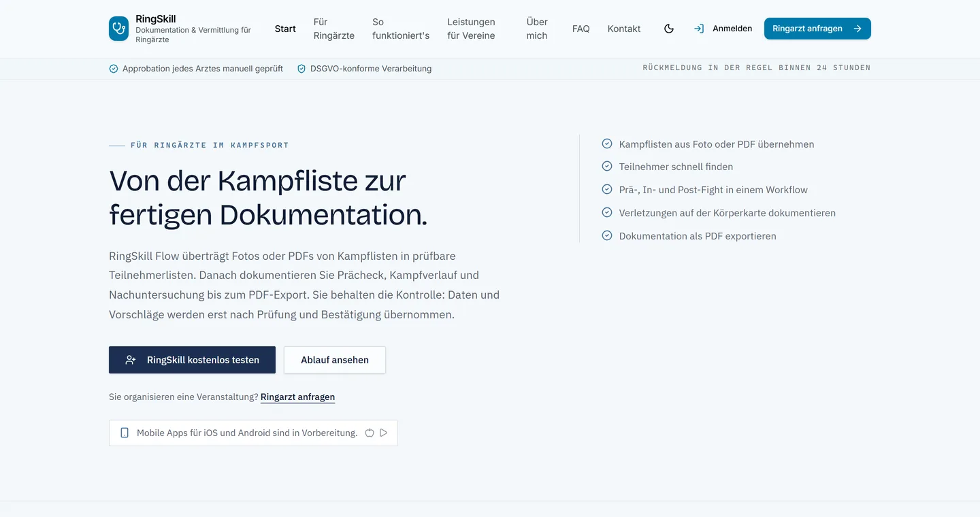Click text Sie organisieren eine Veranstaltung?

click(184, 397)
